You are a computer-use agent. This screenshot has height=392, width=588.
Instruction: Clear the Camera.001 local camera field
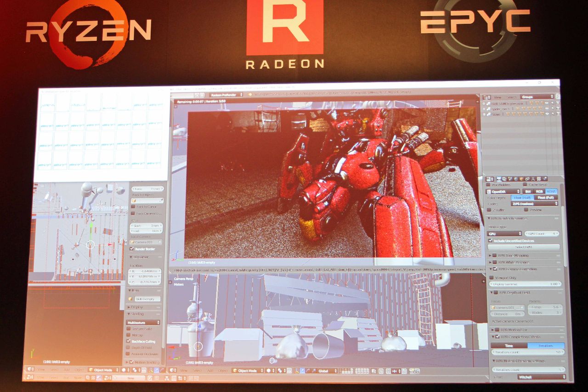[x=160, y=242]
